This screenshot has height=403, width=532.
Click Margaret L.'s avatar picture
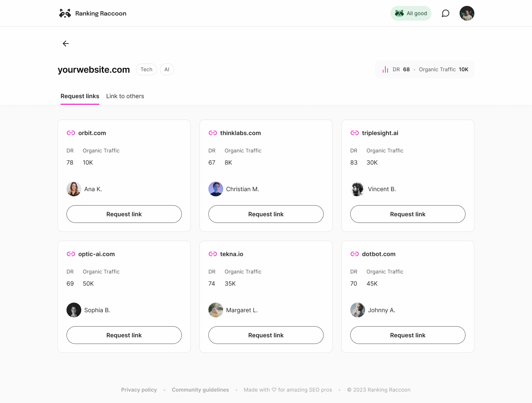click(216, 310)
